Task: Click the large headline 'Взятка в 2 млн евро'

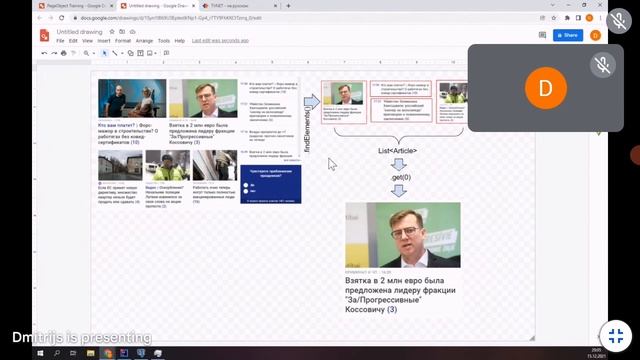Action: pyautogui.click(x=400, y=295)
